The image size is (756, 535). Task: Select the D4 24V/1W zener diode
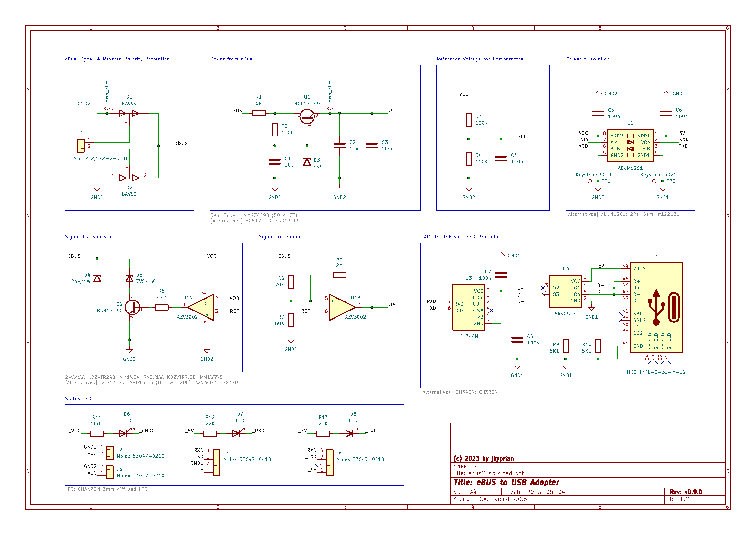[x=97, y=278]
